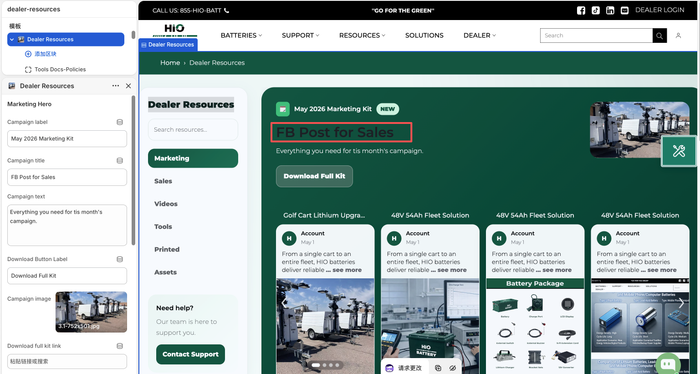Click the plus icon for 添加区块
This screenshot has height=374, width=700.
(x=28, y=54)
